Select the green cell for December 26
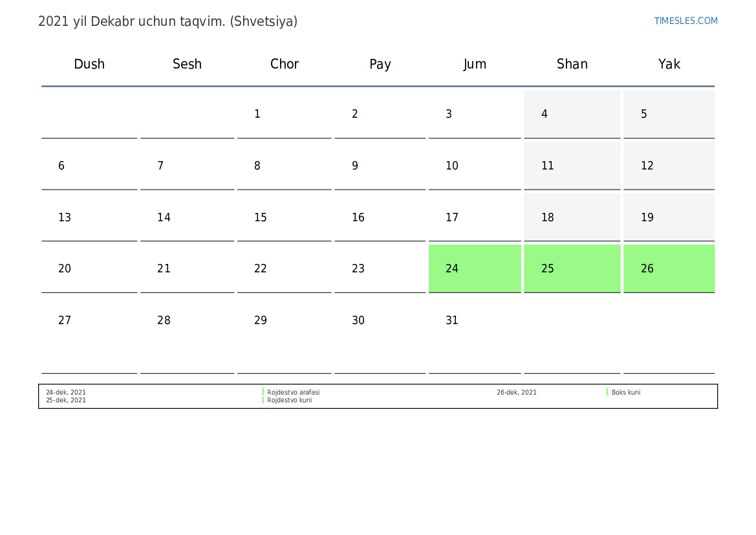This screenshot has height=535, width=756. [669, 268]
